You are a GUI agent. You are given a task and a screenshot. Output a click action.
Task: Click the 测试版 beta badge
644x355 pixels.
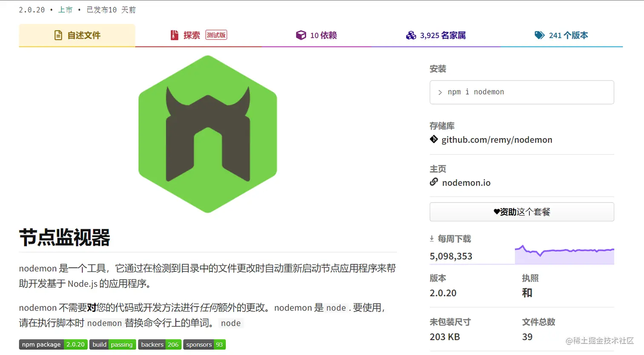(216, 35)
